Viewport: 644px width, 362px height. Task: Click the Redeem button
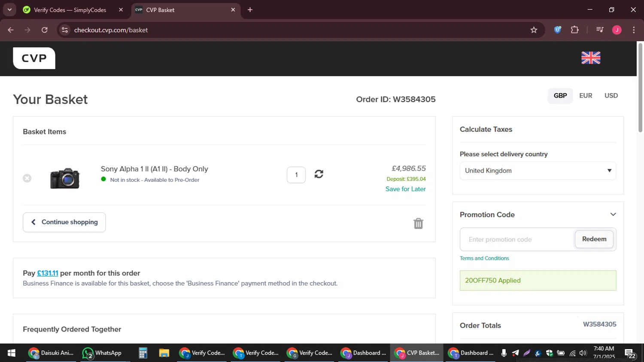pyautogui.click(x=594, y=239)
